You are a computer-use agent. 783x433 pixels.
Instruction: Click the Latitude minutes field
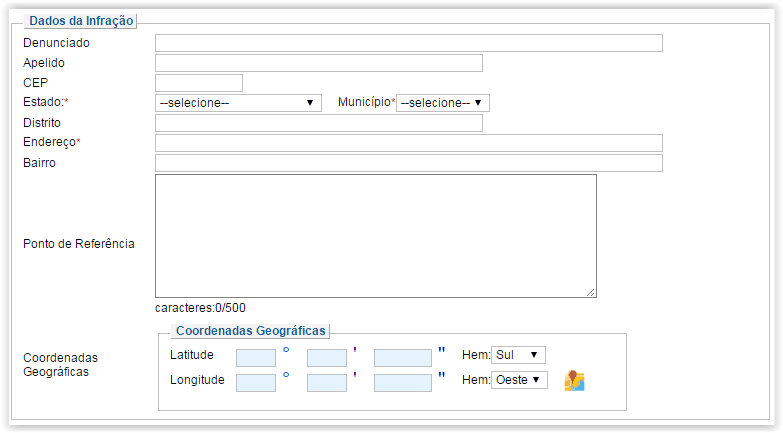coord(327,358)
